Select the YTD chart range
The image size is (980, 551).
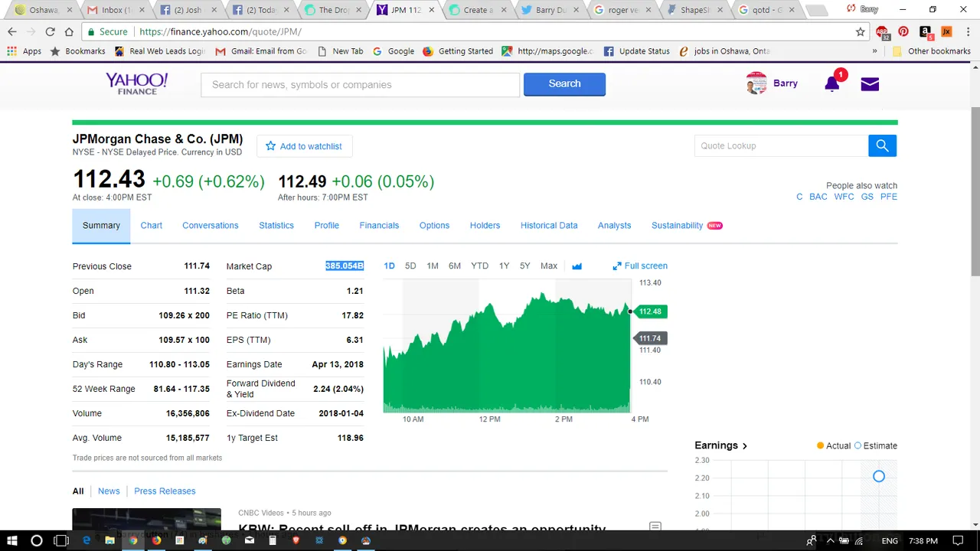[479, 266]
